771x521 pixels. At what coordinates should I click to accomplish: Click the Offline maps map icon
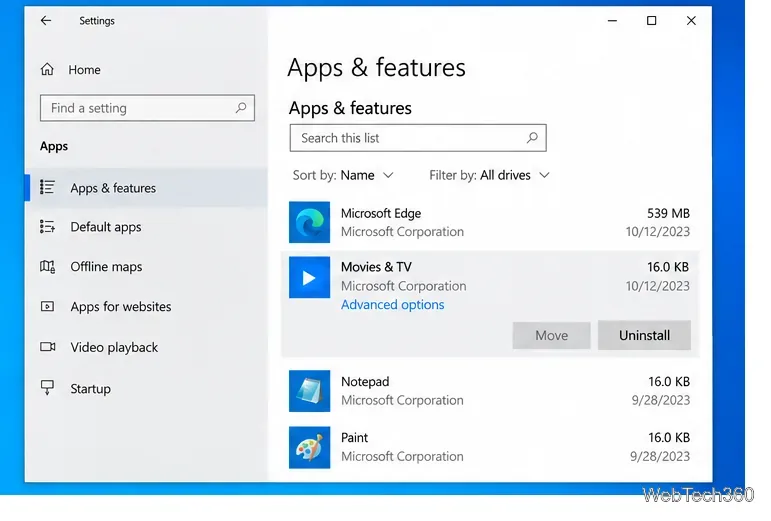click(x=47, y=266)
